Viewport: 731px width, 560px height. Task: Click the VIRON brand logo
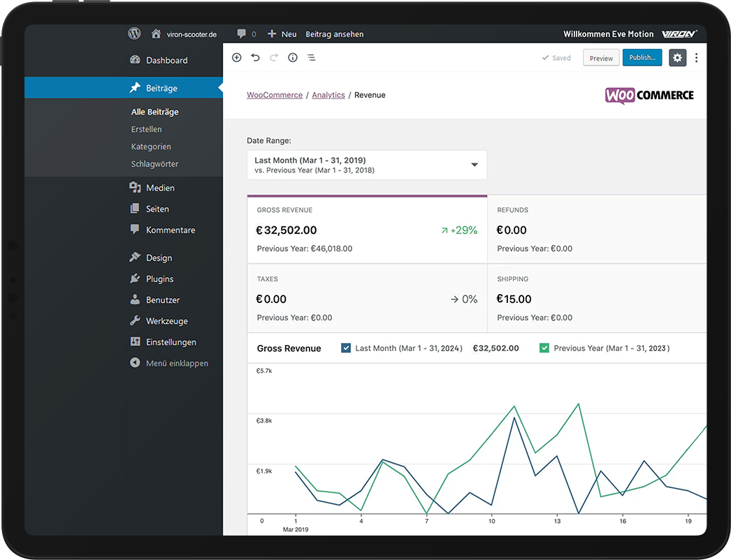pos(679,34)
